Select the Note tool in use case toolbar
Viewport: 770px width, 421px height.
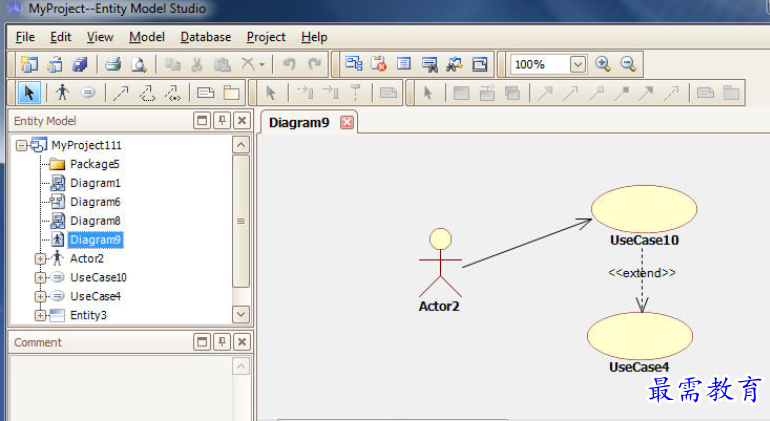coord(205,93)
